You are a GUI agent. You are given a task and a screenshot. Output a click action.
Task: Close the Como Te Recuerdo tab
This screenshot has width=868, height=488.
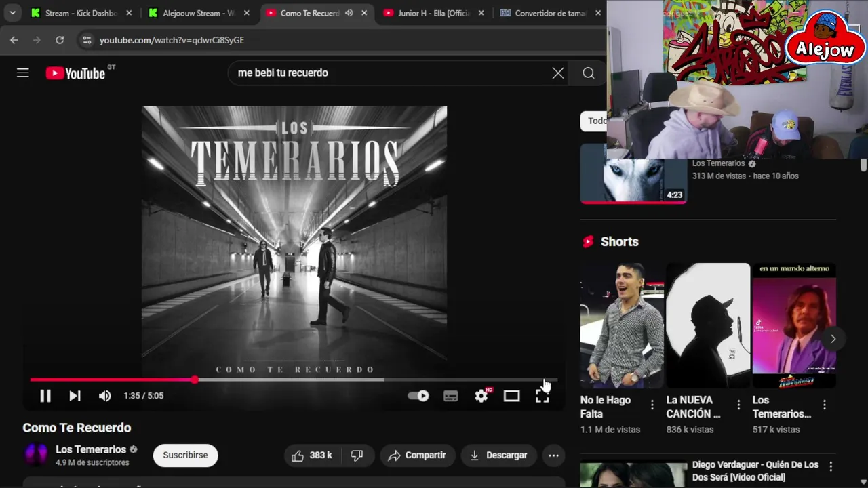tap(364, 13)
